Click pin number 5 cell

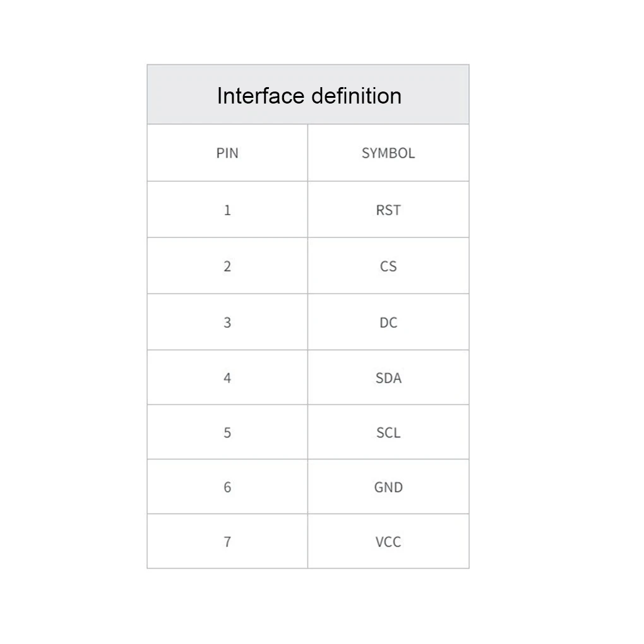(x=227, y=432)
